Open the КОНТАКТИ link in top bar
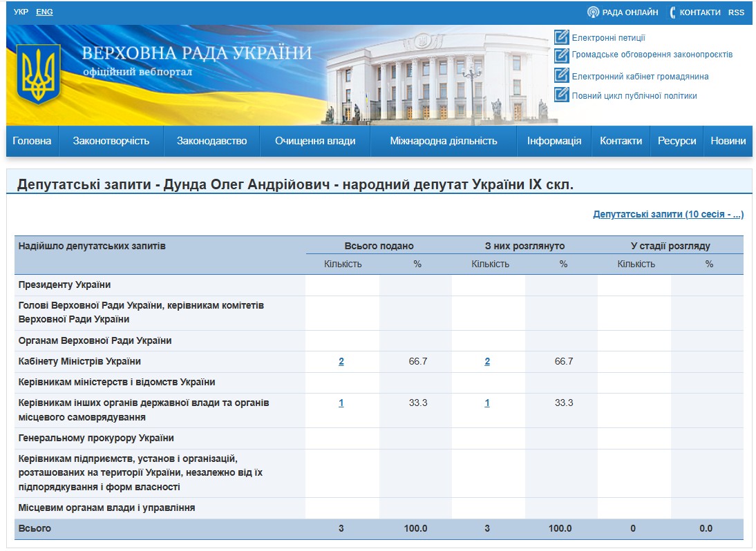Image resolution: width=756 pixels, height=551 pixels. coord(699,12)
